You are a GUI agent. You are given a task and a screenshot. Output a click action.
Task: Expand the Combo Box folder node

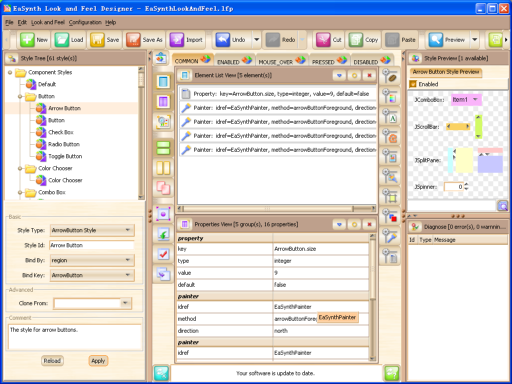pos(20,192)
